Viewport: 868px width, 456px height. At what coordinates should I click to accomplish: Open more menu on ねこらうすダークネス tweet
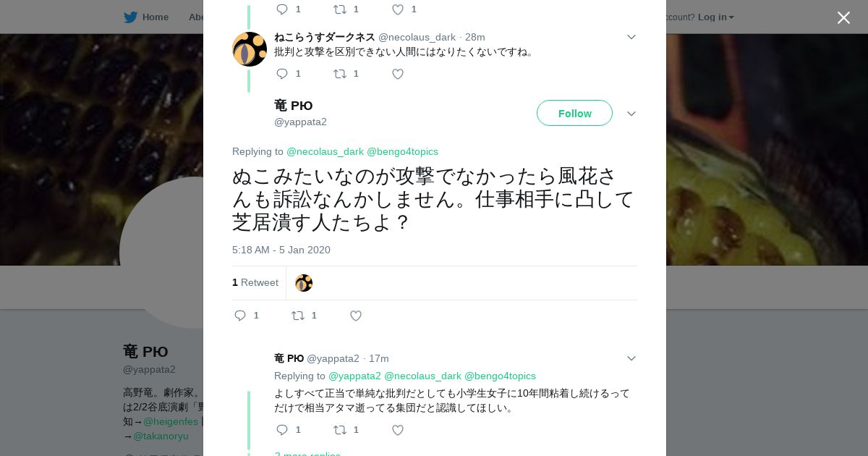click(x=631, y=37)
